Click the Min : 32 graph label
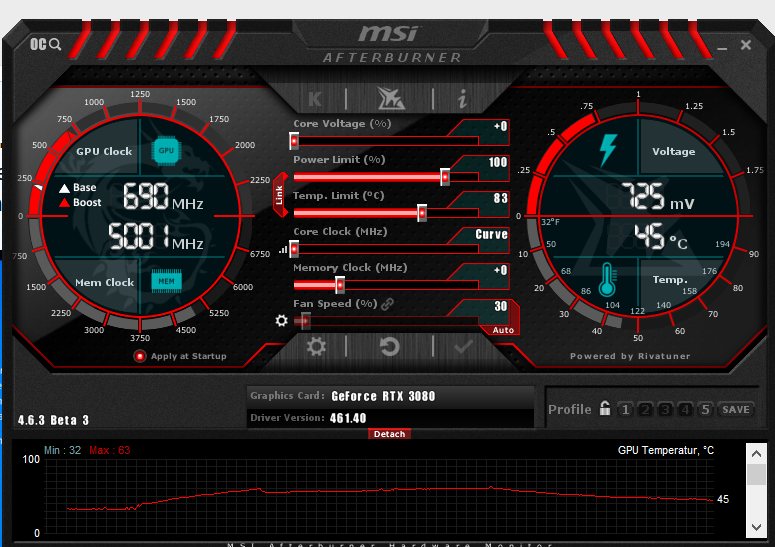 [62, 450]
